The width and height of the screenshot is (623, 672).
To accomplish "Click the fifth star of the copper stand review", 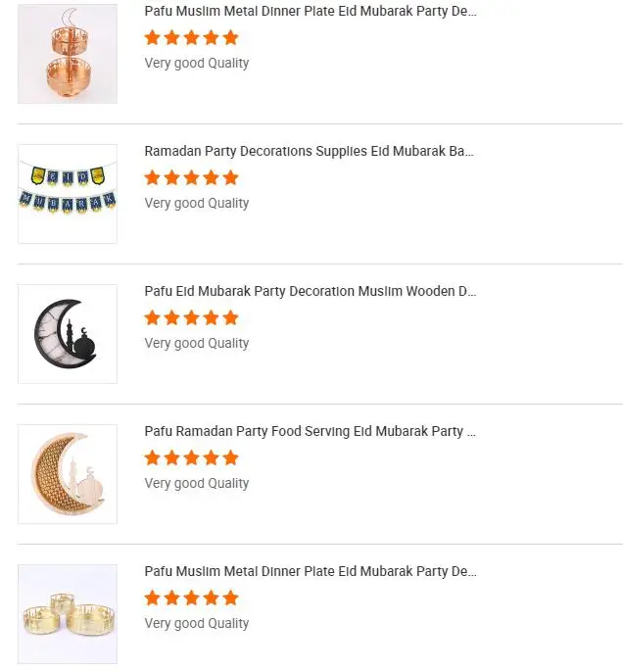I will (x=230, y=38).
